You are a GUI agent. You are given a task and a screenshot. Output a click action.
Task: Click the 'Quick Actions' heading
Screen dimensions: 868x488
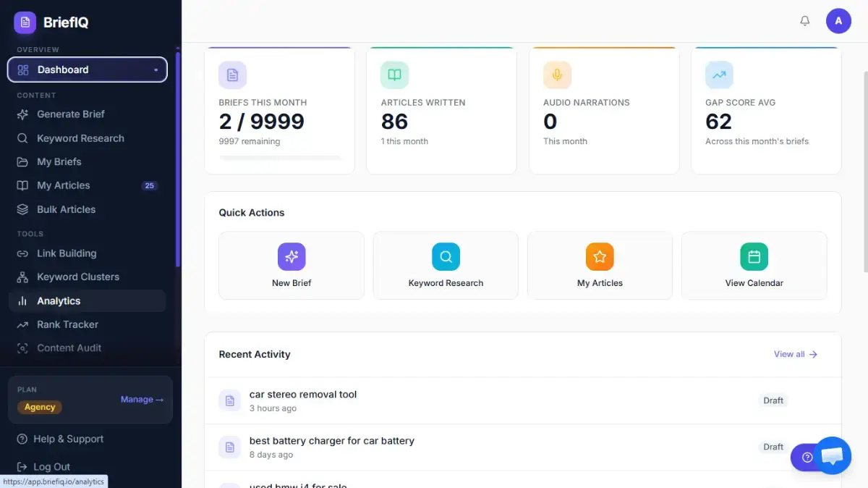[252, 212]
